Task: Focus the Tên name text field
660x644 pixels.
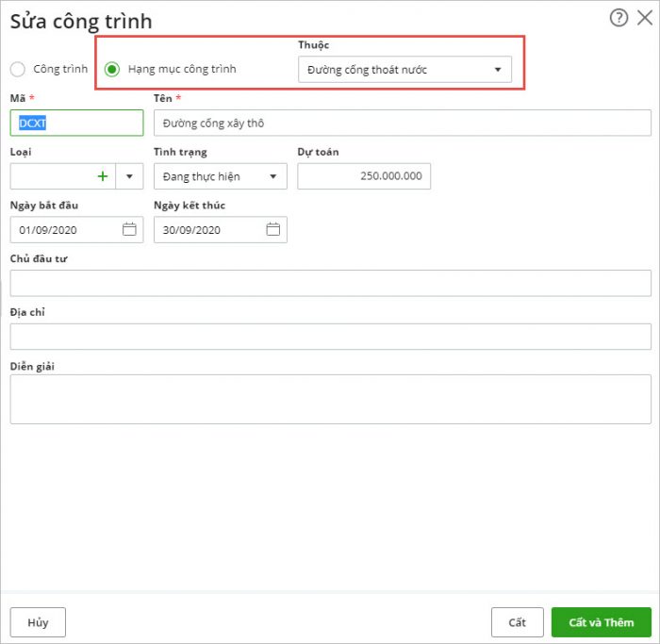Action: pyautogui.click(x=402, y=123)
